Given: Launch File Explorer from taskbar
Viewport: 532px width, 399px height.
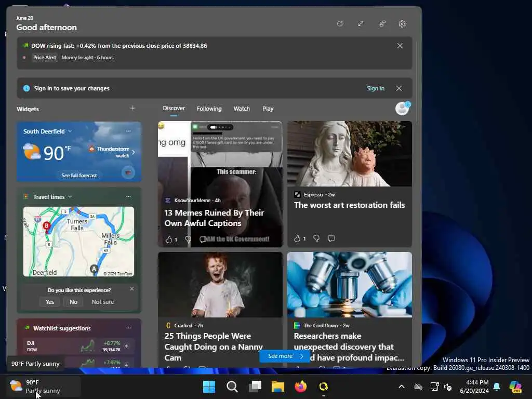Looking at the screenshot, I should click(278, 387).
